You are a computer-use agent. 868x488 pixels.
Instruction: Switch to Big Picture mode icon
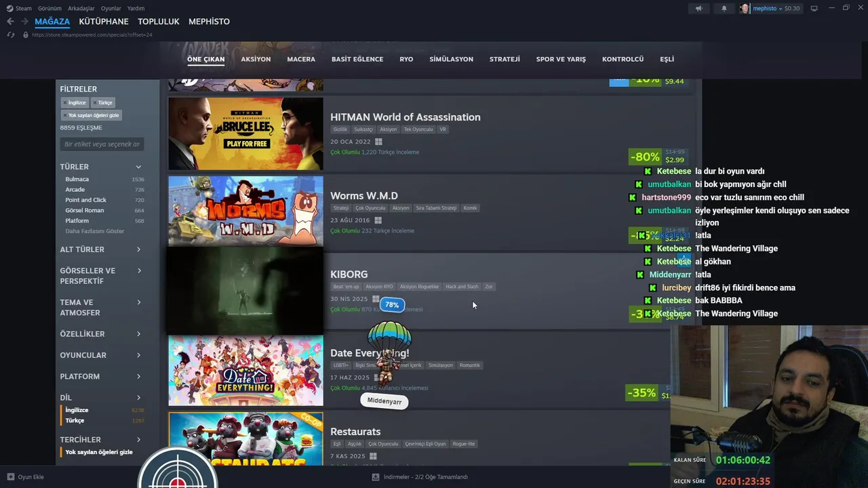click(x=814, y=8)
